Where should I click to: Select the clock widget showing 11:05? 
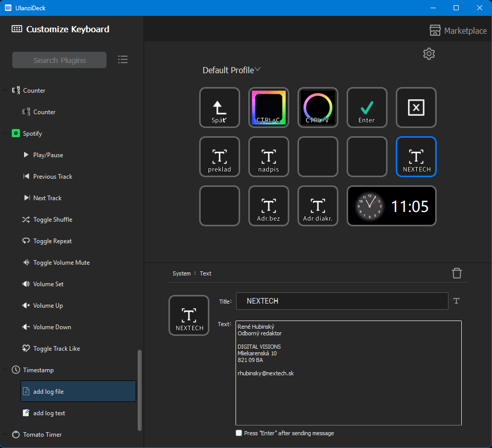click(x=392, y=206)
